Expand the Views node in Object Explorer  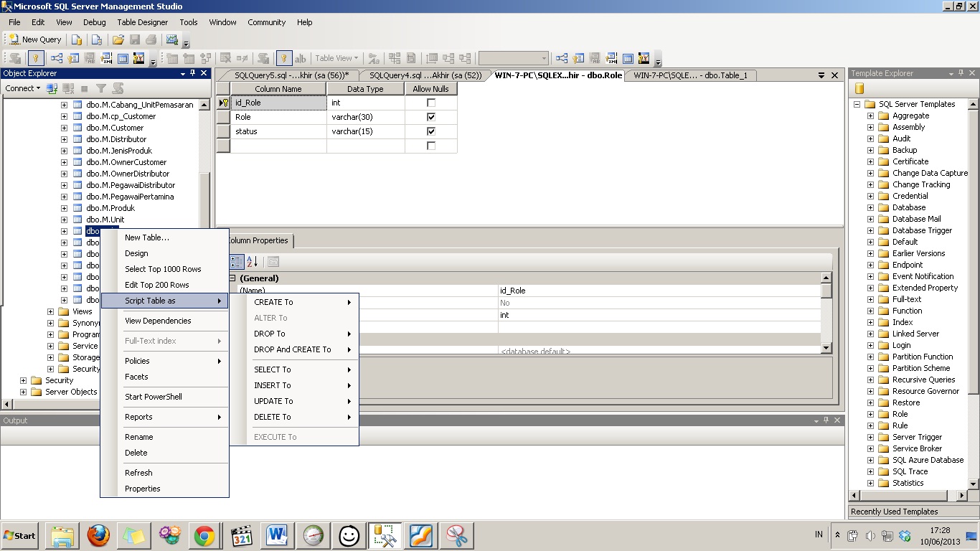tap(50, 311)
